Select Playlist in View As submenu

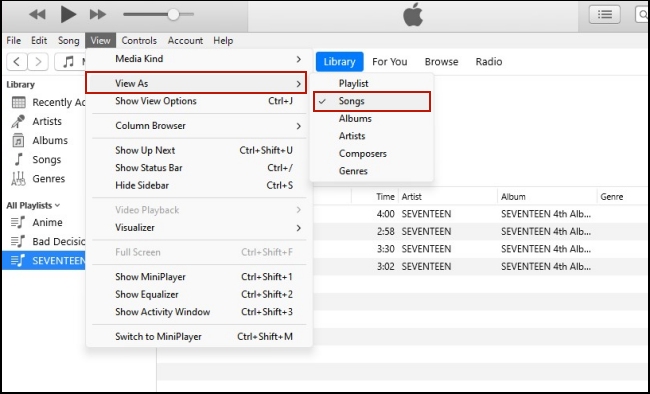pos(372,83)
